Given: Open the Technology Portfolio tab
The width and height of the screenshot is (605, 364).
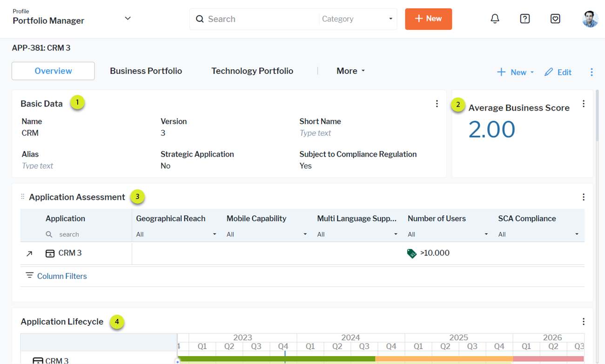Looking at the screenshot, I should 252,71.
